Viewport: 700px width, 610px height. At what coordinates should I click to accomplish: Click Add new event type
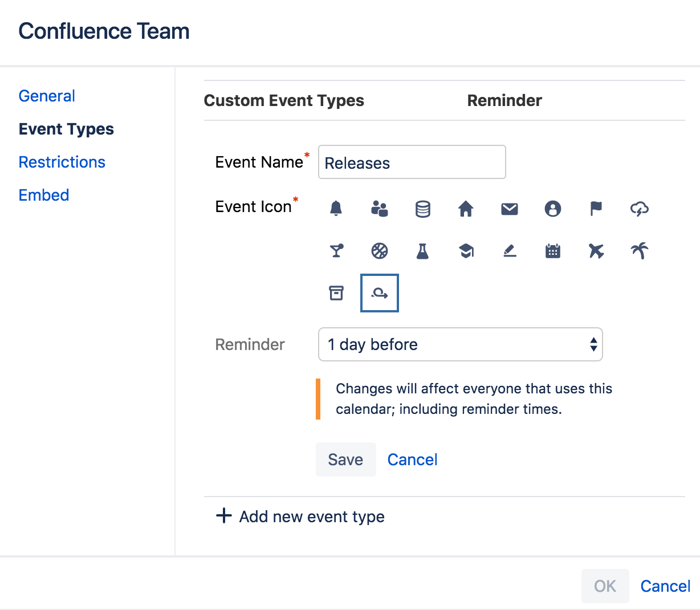point(300,517)
